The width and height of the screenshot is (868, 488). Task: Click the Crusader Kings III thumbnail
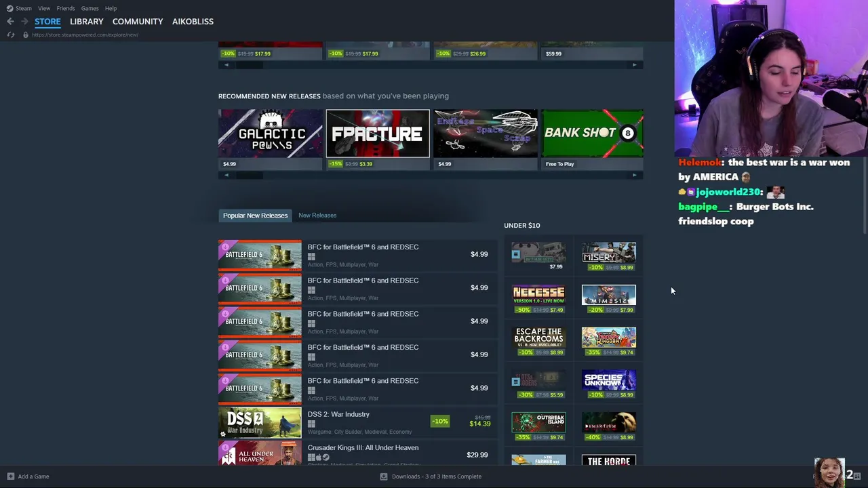pos(260,453)
